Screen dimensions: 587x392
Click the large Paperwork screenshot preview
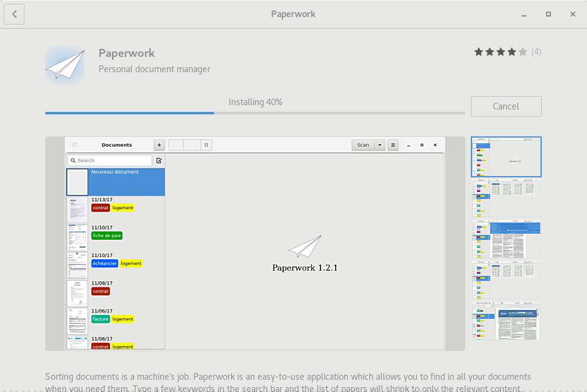tap(255, 244)
